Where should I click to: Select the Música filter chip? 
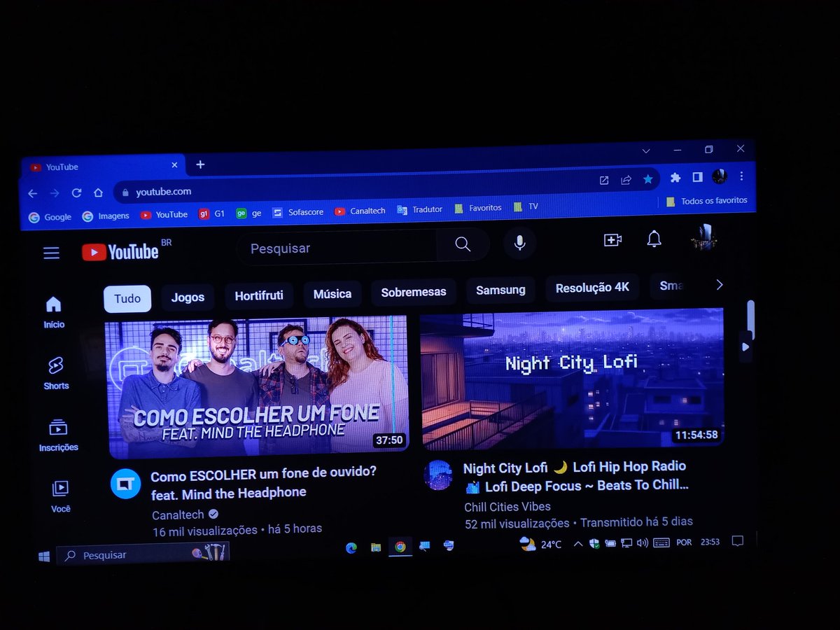tap(332, 294)
